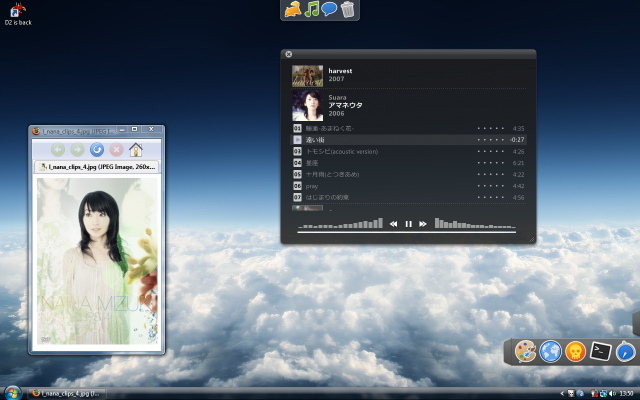Open the orange duck icon in top dock

(293, 9)
